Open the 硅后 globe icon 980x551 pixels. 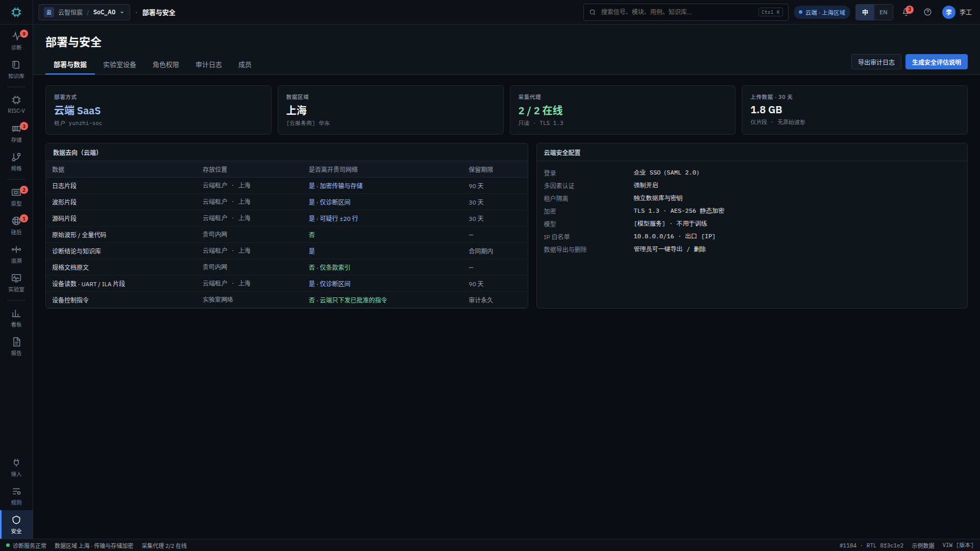click(16, 226)
